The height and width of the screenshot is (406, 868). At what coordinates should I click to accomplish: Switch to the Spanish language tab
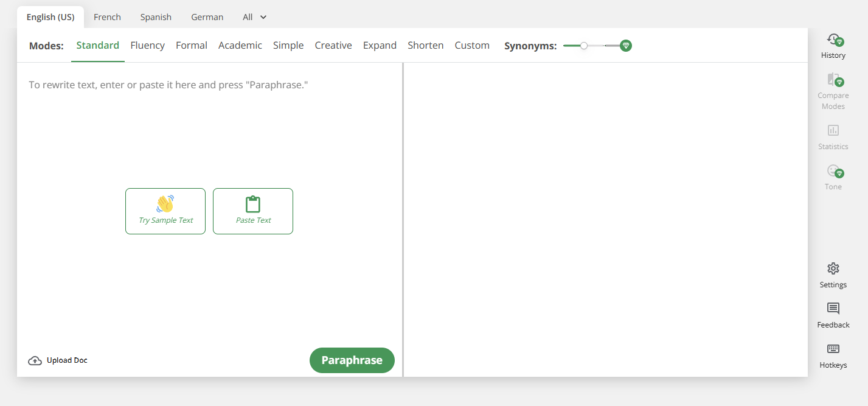pos(156,17)
